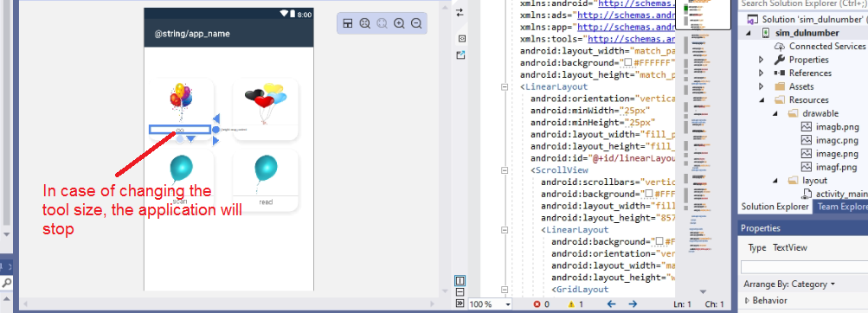868x313 pixels.
Task: Click the References icon in tree
Action: (780, 73)
